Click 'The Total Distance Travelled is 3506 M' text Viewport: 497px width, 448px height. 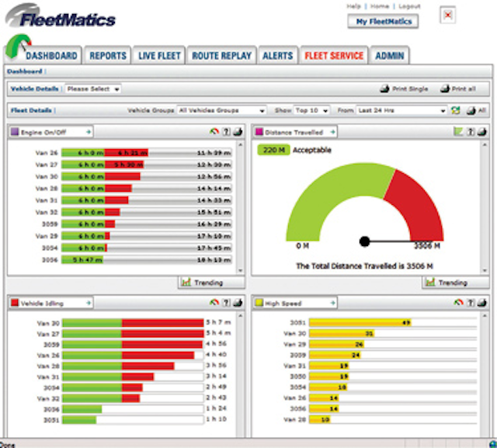coord(364,266)
